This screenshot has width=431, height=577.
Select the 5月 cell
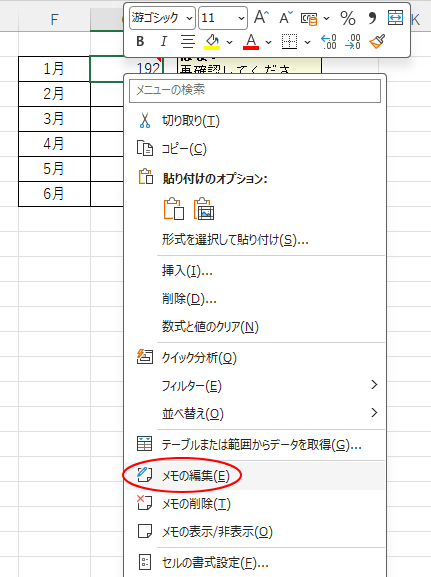click(x=54, y=169)
